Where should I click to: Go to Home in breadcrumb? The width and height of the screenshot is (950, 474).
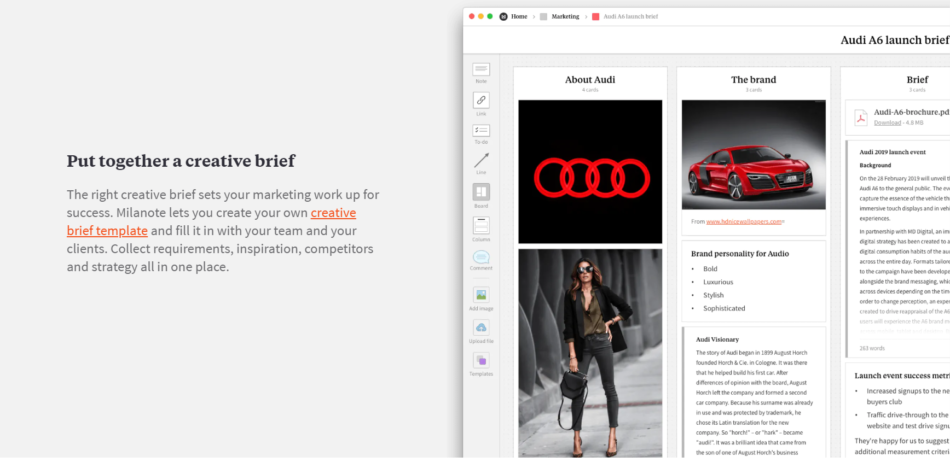(x=519, y=17)
